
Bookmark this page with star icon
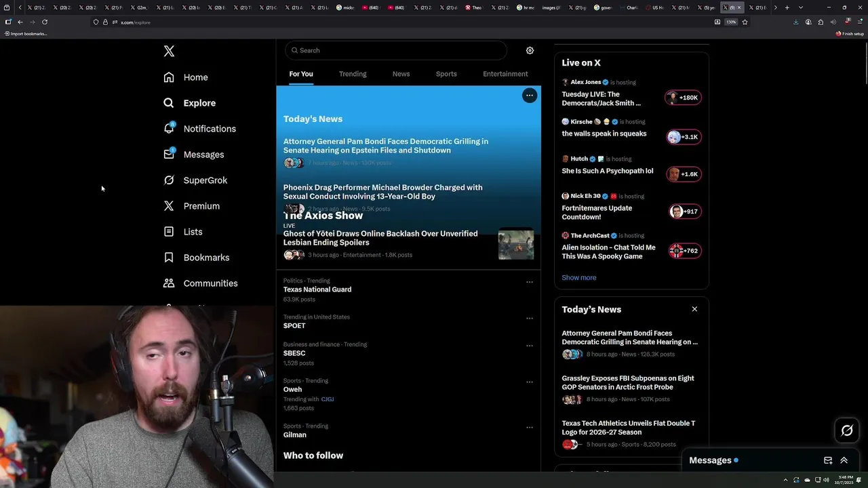pyautogui.click(x=745, y=22)
